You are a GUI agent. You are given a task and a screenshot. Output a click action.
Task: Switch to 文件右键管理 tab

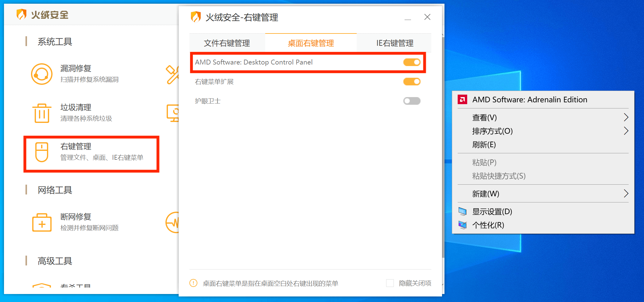coord(227,43)
